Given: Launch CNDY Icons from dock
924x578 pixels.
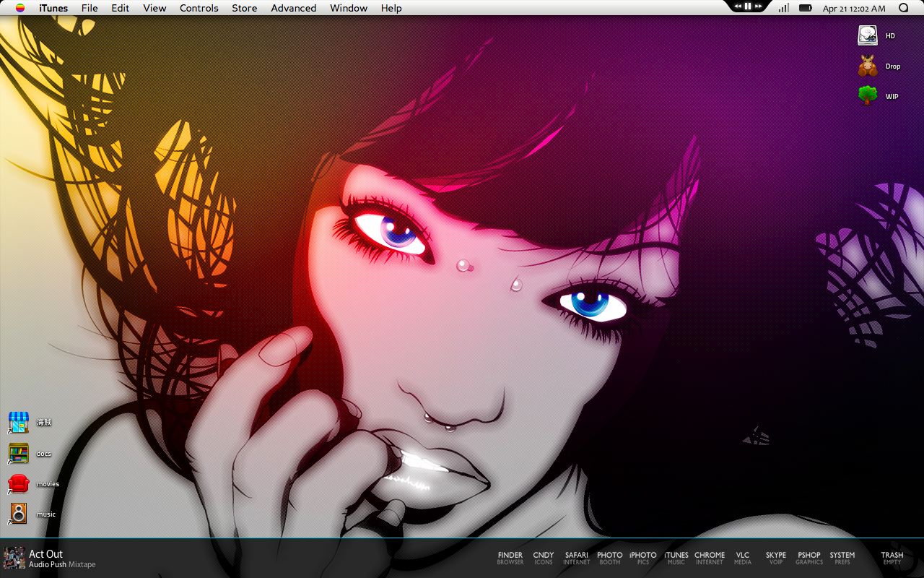Looking at the screenshot, I should click(544, 558).
